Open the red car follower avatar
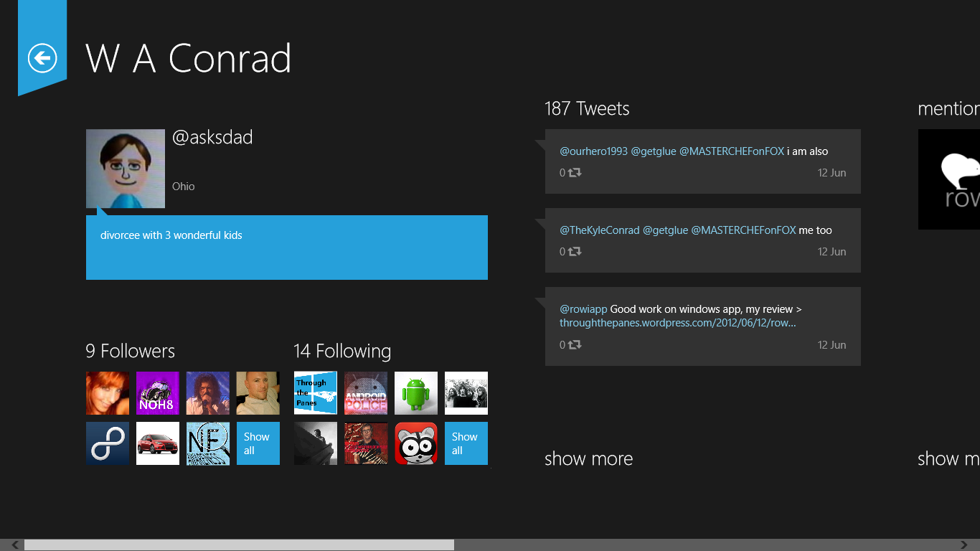 [158, 443]
